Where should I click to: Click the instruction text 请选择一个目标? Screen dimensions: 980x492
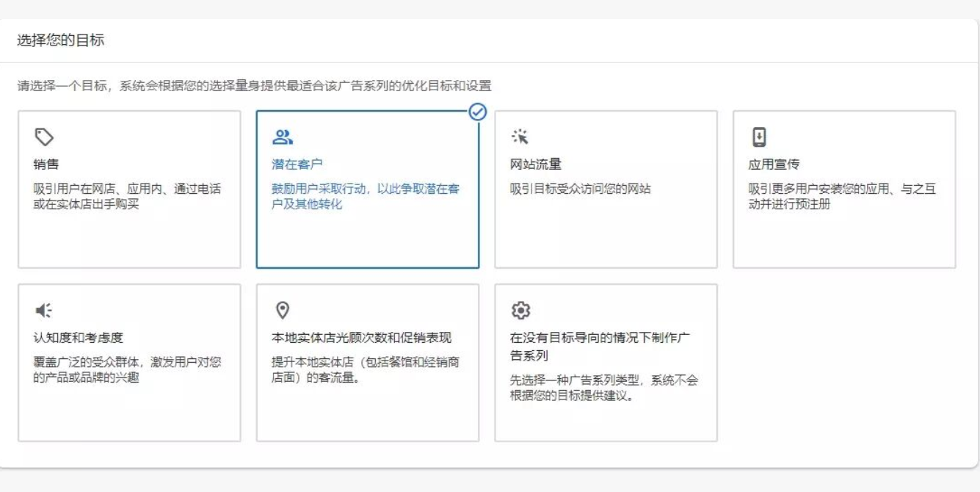pos(255,87)
